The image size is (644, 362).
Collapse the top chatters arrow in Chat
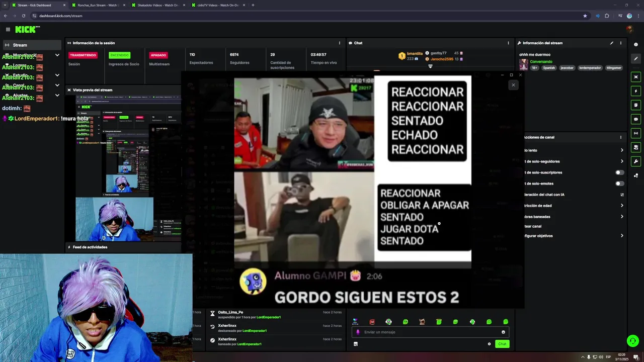click(x=430, y=66)
